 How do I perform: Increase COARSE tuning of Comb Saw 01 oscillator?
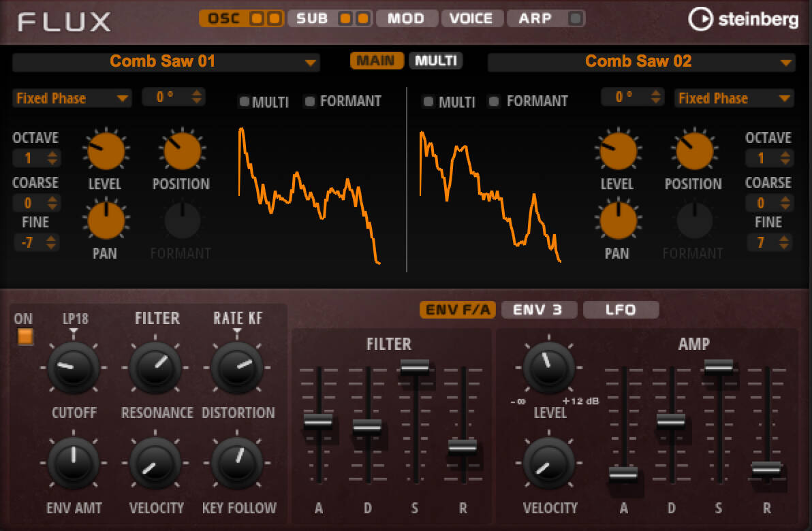coord(52,199)
